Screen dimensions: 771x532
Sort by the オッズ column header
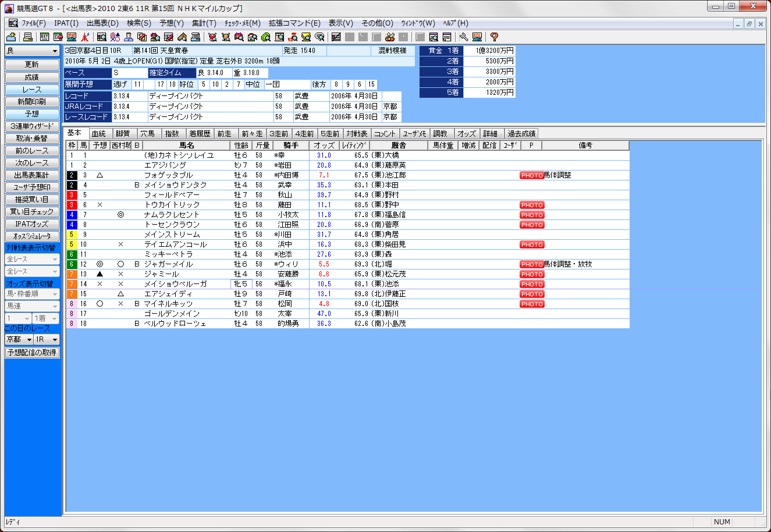324,146
